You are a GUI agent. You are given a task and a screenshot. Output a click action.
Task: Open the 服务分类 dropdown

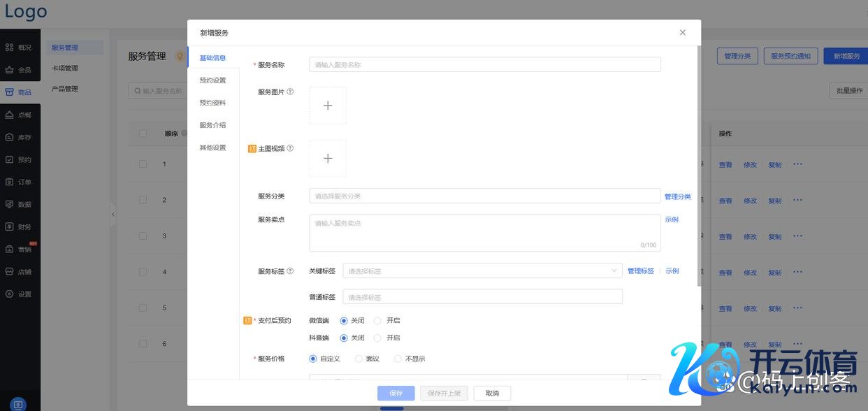point(484,196)
